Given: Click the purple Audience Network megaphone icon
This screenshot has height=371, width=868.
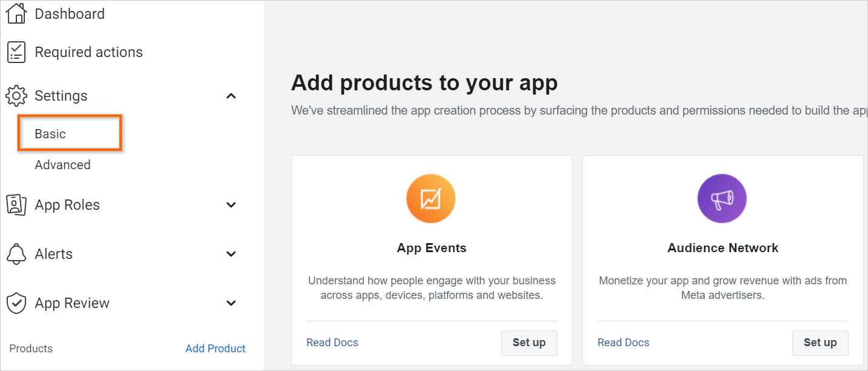Looking at the screenshot, I should coord(722,198).
